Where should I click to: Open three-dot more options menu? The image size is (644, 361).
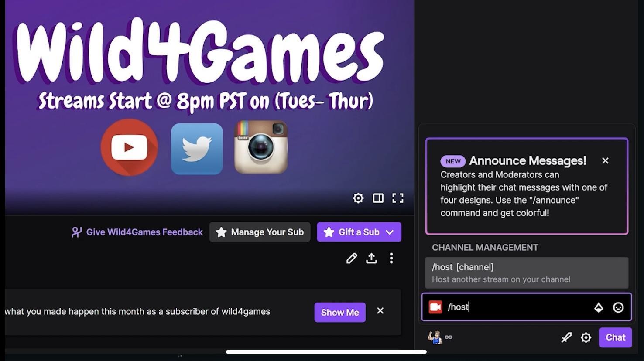point(391,258)
